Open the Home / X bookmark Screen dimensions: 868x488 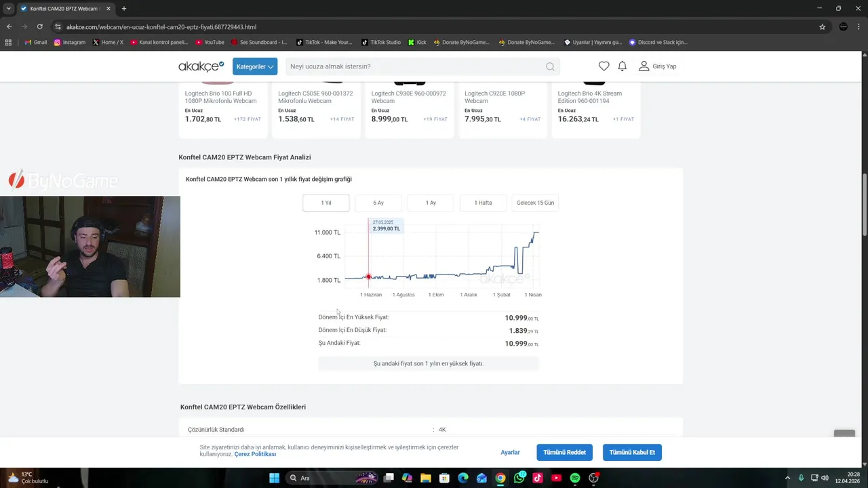[x=108, y=42]
